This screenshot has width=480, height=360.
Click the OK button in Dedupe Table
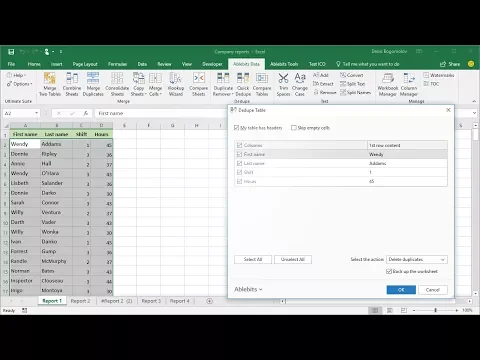pyautogui.click(x=401, y=290)
